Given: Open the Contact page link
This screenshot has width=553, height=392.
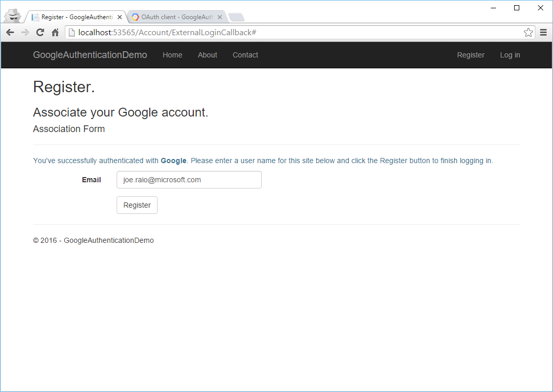Looking at the screenshot, I should click(245, 55).
